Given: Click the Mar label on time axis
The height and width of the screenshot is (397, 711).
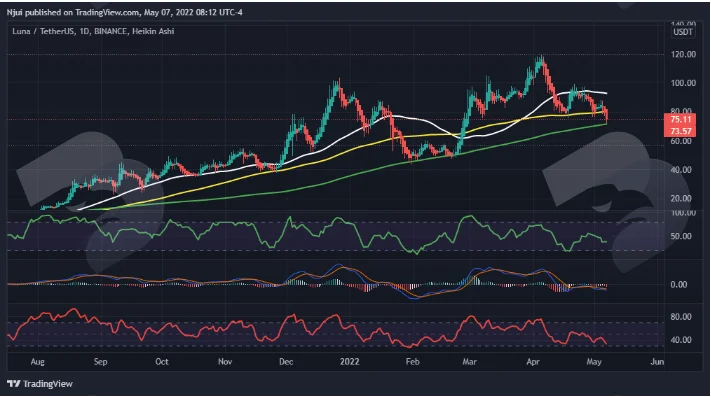Looking at the screenshot, I should 469,362.
